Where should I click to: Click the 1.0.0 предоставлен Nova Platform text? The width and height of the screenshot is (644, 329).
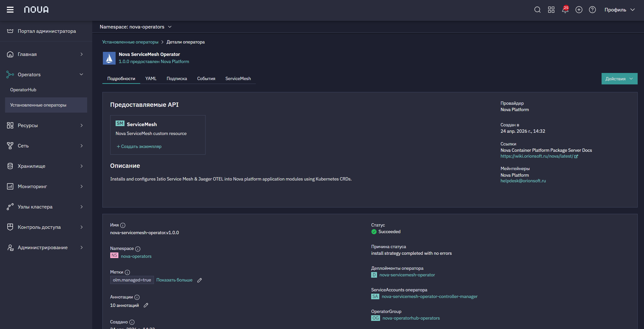coord(154,62)
